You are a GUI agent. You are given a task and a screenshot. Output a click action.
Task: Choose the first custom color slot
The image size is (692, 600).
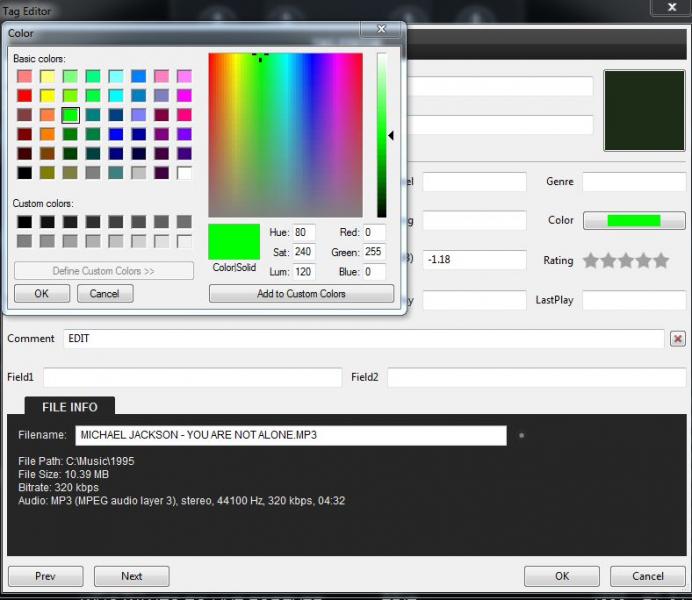24,221
